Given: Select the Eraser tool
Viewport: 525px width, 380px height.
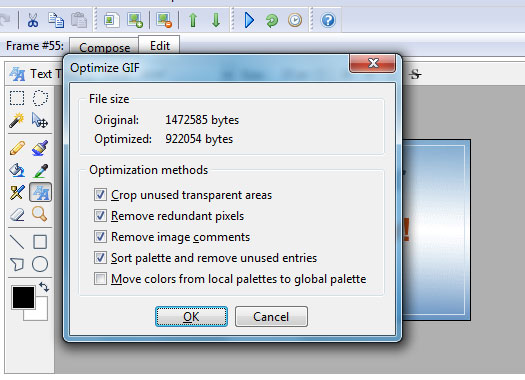Looking at the screenshot, I should 17,214.
